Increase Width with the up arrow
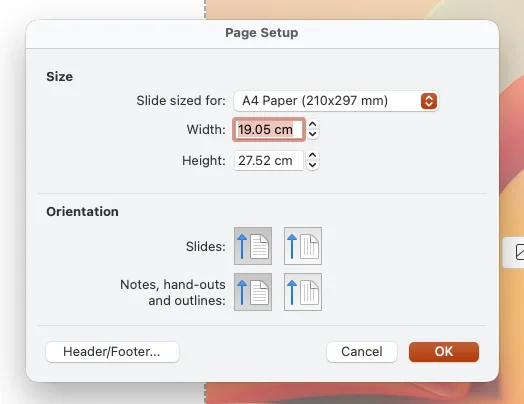524x404 pixels. pyautogui.click(x=312, y=125)
